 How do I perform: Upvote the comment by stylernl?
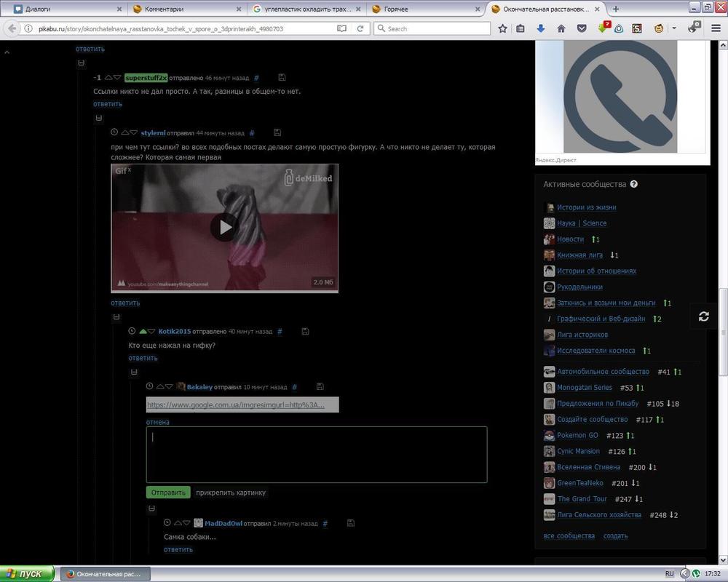[x=124, y=133]
